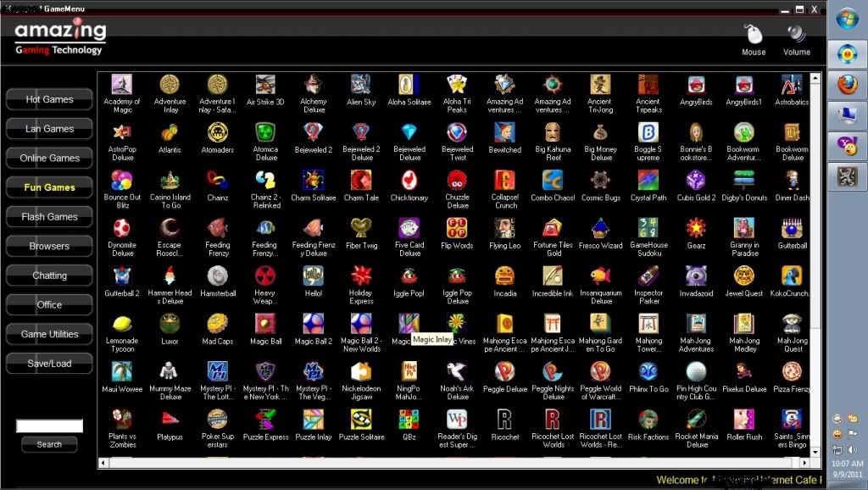
Task: Open Mouse settings icon
Action: (x=754, y=36)
